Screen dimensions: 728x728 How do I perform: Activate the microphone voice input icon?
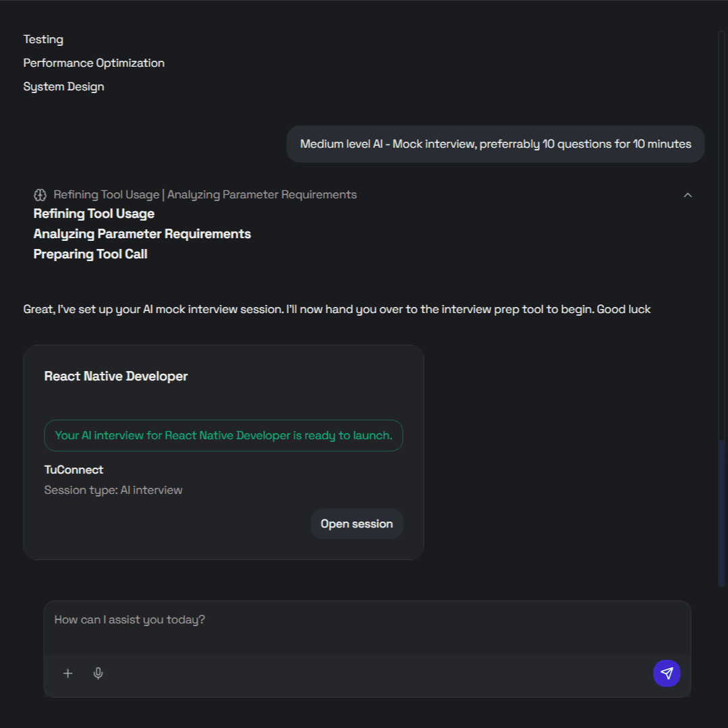pyautogui.click(x=98, y=673)
